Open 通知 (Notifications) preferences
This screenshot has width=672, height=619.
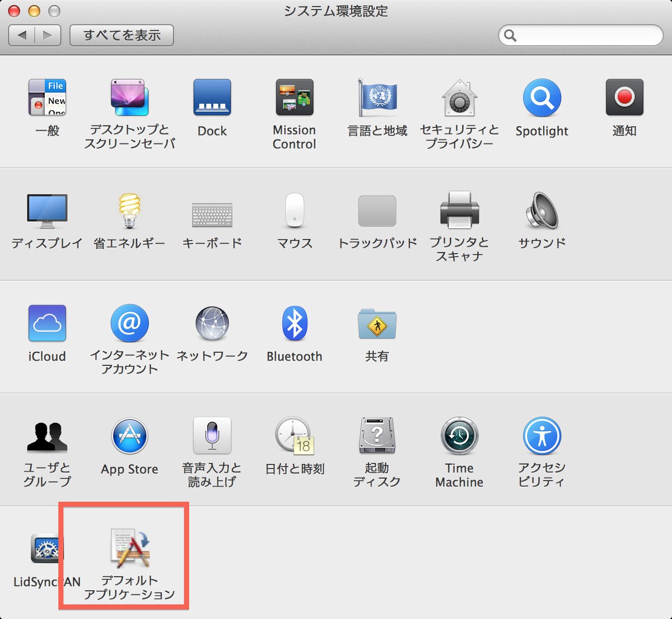pos(624,98)
